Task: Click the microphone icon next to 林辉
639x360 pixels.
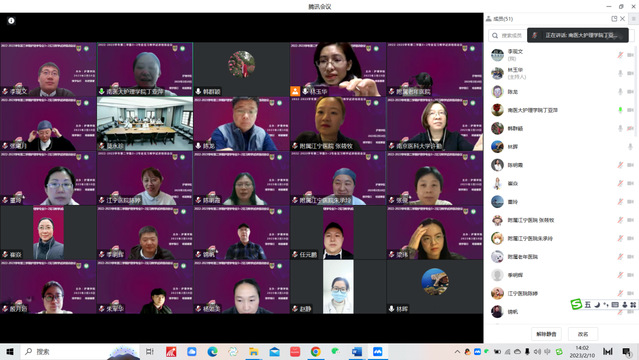Action: coord(630,147)
